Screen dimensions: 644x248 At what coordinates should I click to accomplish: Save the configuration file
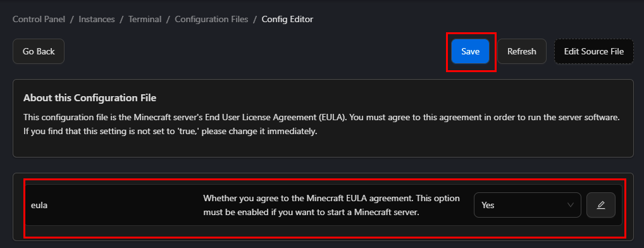(x=470, y=51)
